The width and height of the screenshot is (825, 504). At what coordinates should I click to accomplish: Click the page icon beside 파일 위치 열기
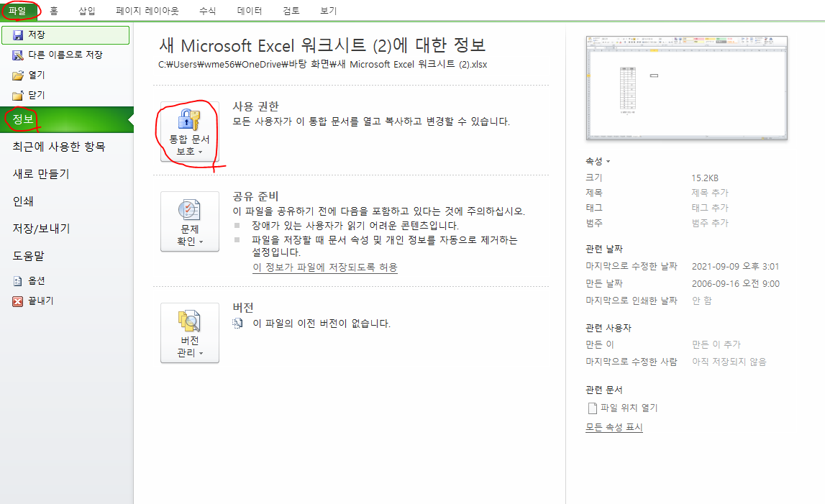(x=593, y=408)
